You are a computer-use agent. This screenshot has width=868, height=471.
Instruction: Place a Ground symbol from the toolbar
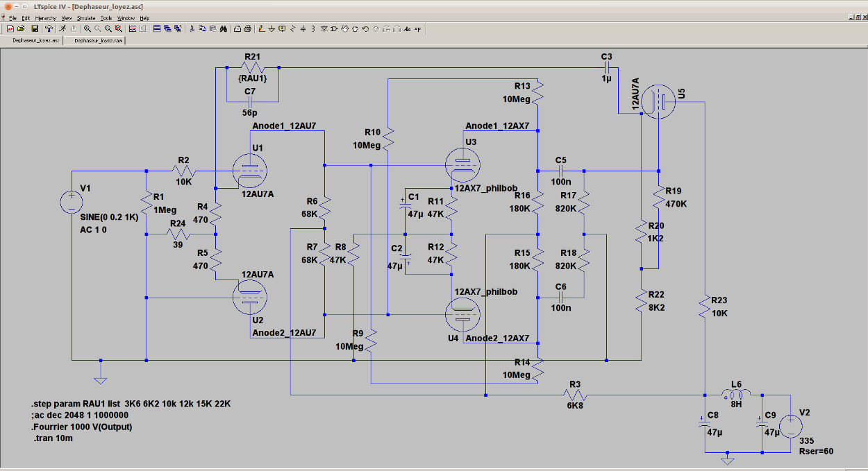pos(272,28)
